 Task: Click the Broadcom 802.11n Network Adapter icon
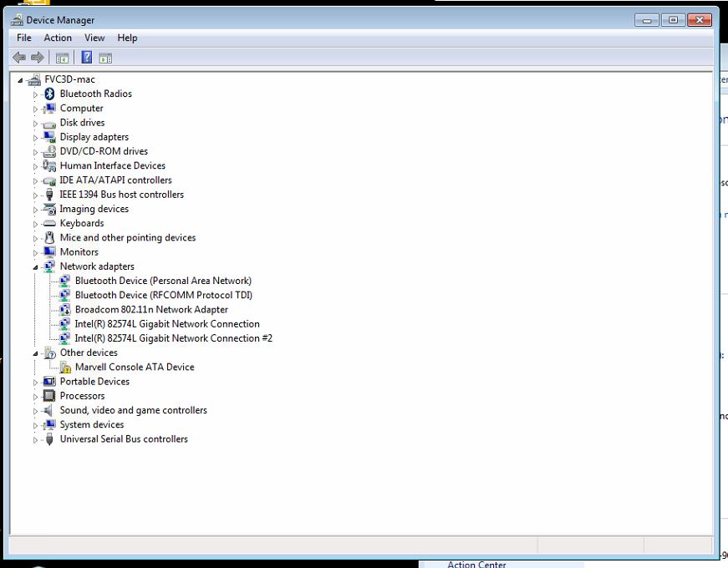[x=65, y=309]
